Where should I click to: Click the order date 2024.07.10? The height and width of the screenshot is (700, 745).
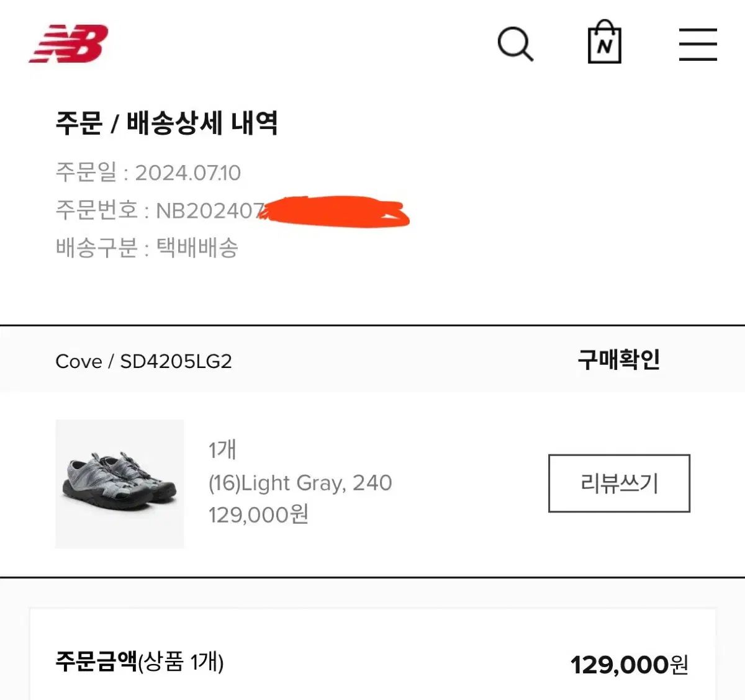click(x=187, y=173)
